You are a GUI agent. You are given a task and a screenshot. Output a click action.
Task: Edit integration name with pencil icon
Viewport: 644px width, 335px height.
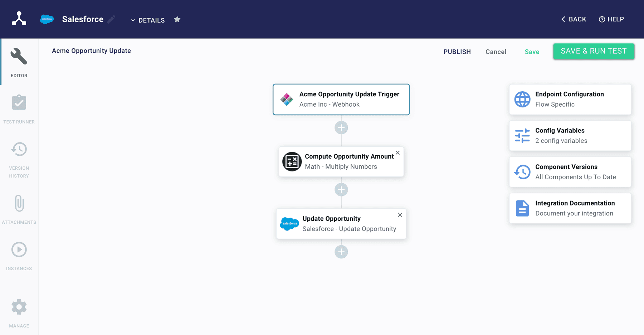coord(111,19)
